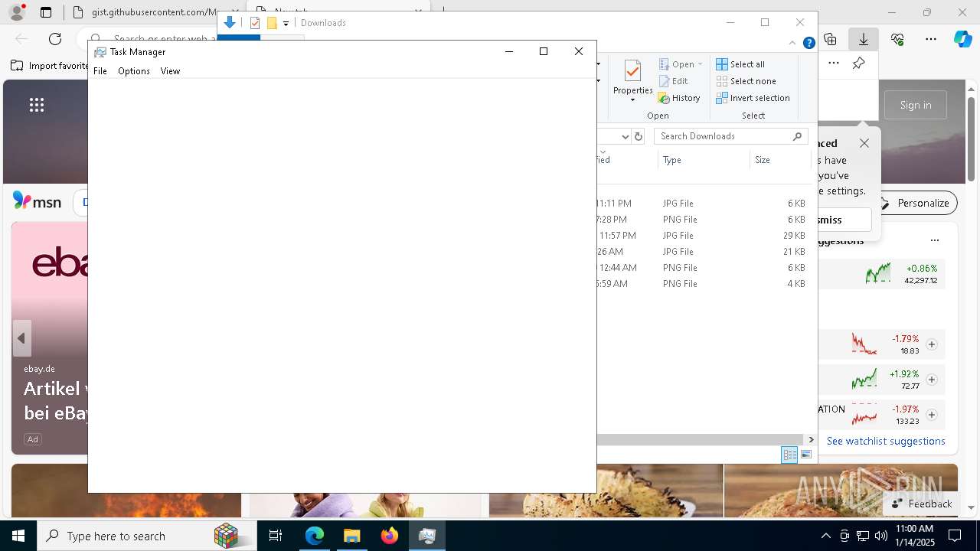Click Sign in on MSN page

tap(916, 105)
